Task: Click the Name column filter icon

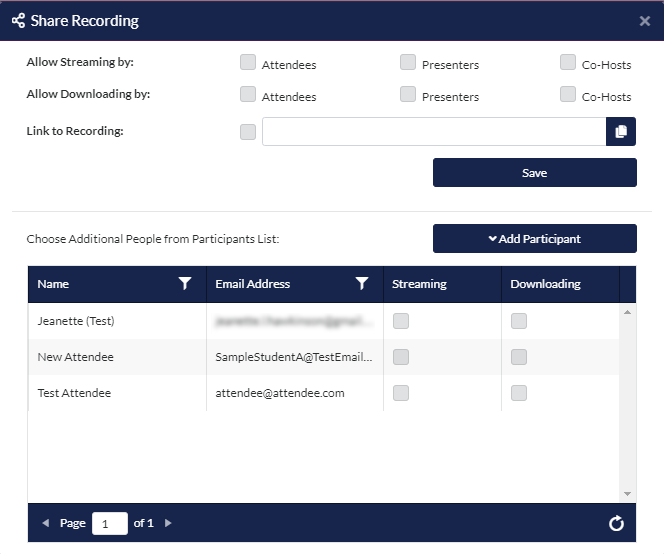Action: pyautogui.click(x=185, y=284)
